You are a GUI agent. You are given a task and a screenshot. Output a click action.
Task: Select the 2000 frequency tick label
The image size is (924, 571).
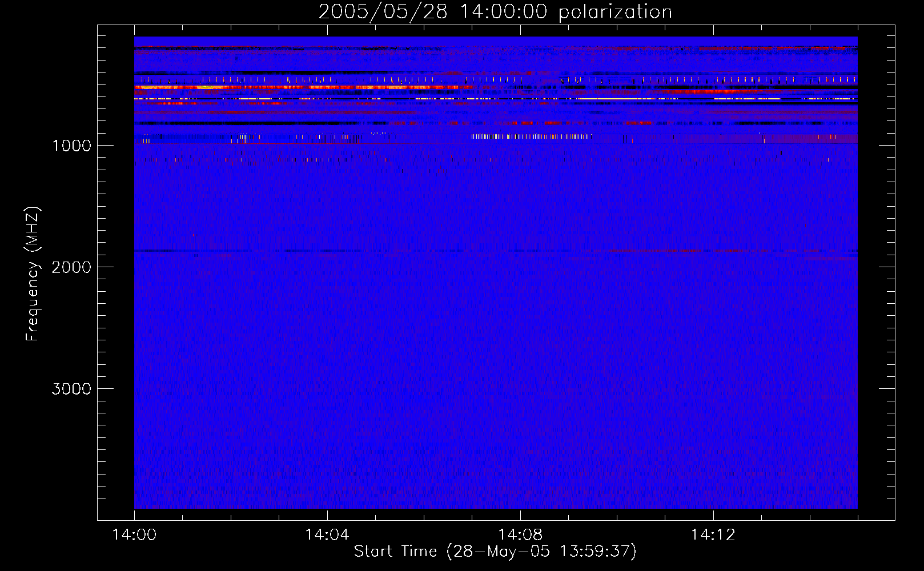(71, 267)
